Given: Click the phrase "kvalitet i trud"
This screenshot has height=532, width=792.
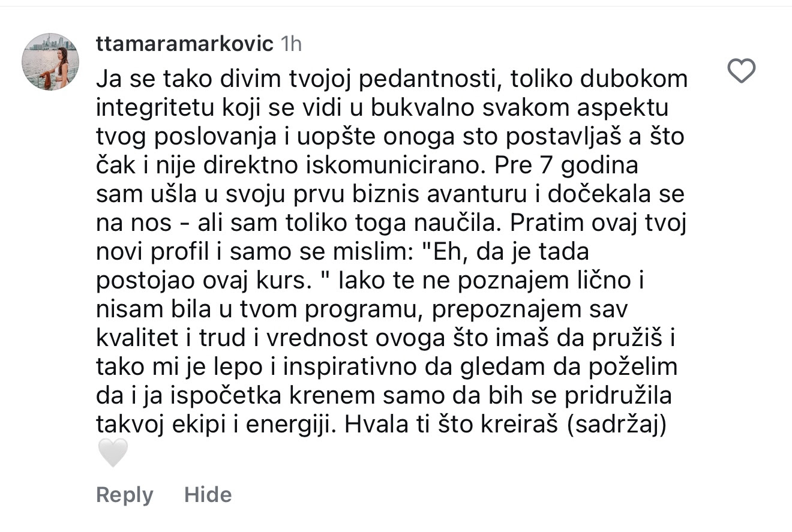Looking at the screenshot, I should pyautogui.click(x=176, y=338).
